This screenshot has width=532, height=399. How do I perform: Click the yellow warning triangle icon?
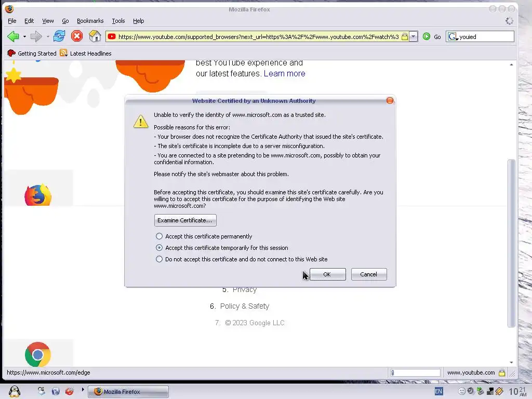(x=140, y=122)
